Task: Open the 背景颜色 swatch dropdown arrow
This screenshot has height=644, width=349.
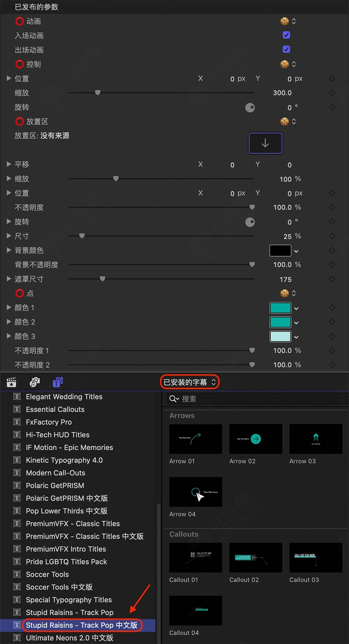Action: point(296,251)
